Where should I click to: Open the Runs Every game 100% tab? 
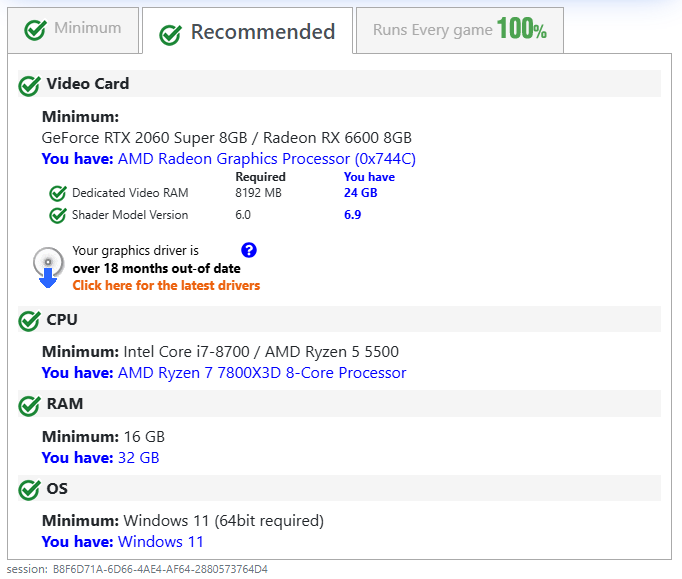click(460, 30)
